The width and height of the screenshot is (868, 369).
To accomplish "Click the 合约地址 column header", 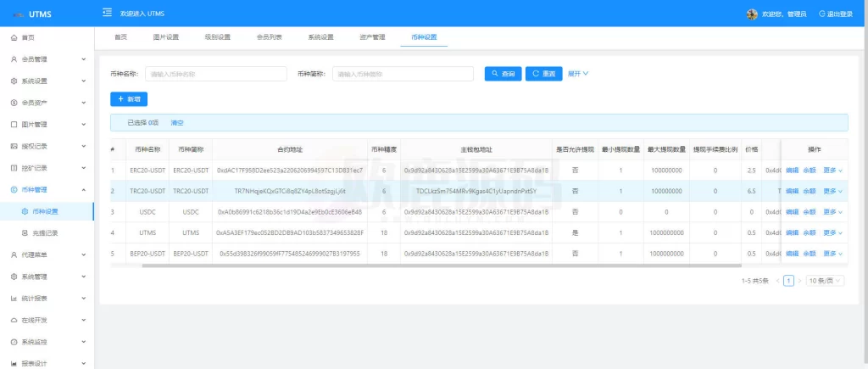I will point(290,149).
